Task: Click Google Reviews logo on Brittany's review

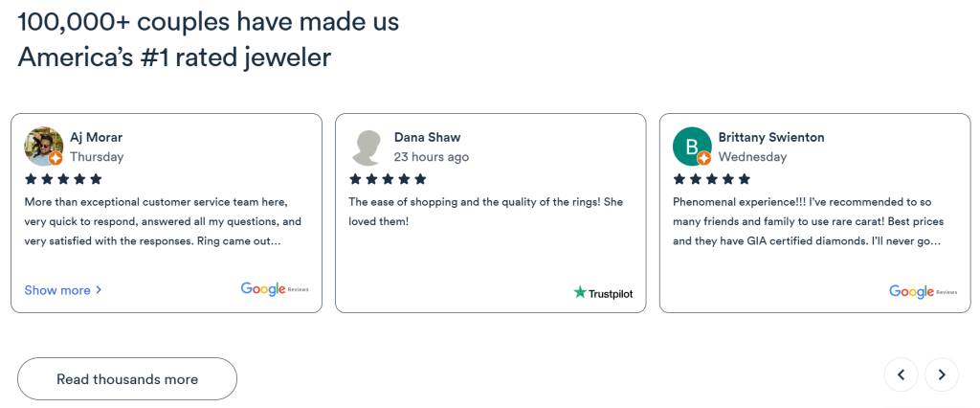Action: [x=923, y=291]
